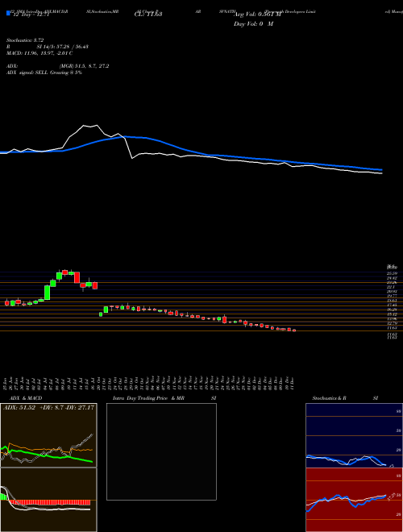This screenshot has height=532, width=403.
Task: Open the red RSI mini chart
Action: [x=354, y=500]
